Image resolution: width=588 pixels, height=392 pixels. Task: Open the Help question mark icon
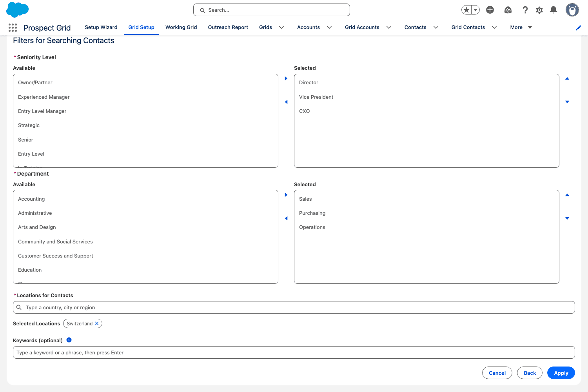pos(525,10)
